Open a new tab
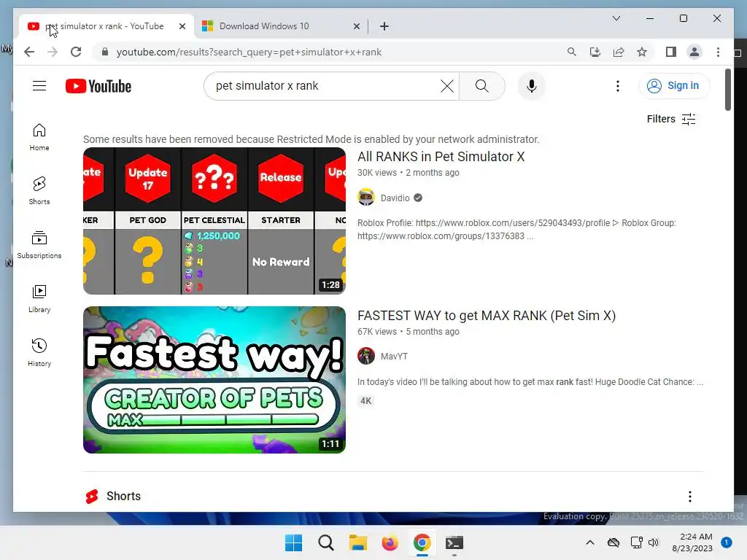747x560 pixels. (384, 26)
